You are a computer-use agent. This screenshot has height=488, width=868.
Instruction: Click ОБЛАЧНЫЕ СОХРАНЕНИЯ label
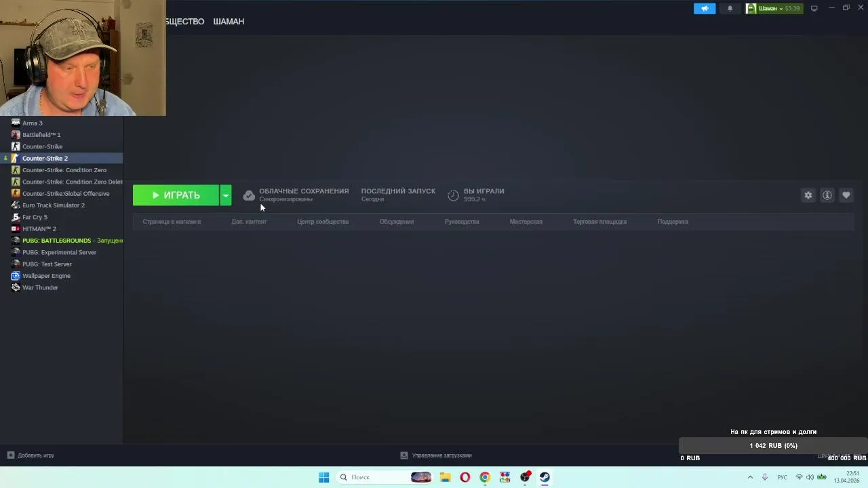click(304, 191)
